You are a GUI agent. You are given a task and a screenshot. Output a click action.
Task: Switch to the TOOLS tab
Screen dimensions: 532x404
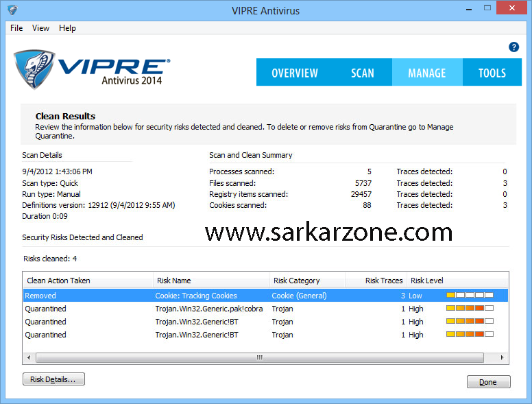[x=492, y=72]
